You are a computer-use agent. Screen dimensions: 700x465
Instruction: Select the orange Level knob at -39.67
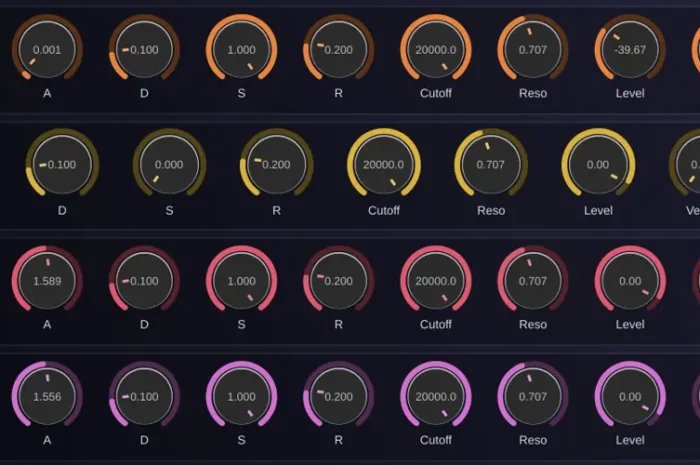point(630,50)
